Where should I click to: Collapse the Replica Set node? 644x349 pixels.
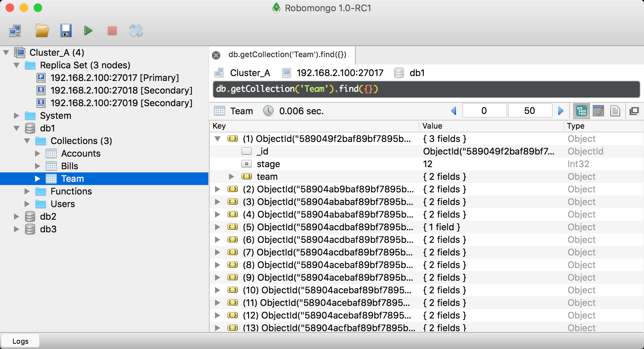16,65
